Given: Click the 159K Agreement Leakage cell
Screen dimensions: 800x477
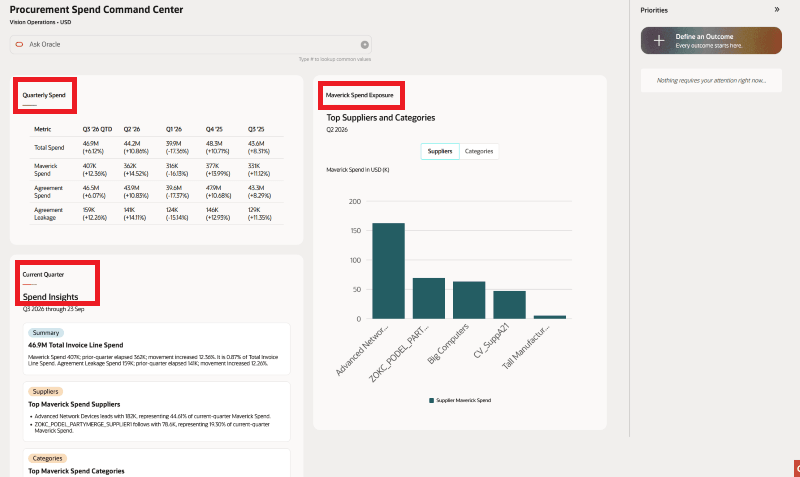Looking at the screenshot, I should [95, 214].
